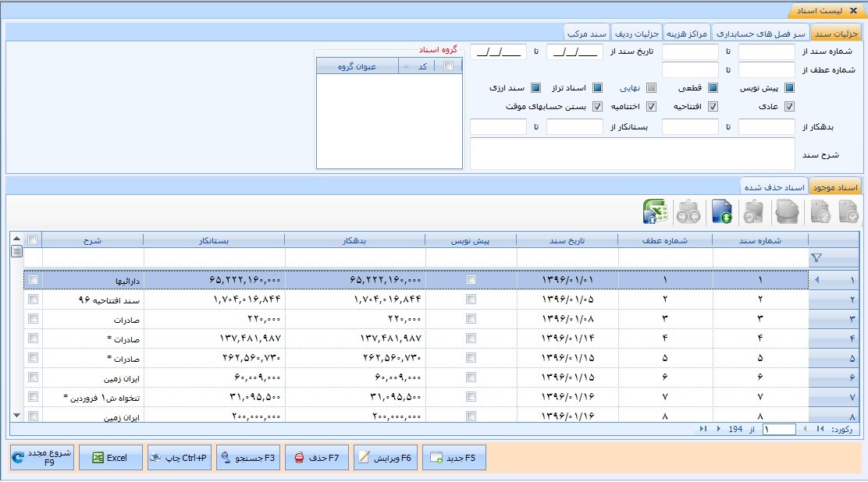Toggle پیش نویس checkbox in document row ۳
The width and height of the screenshot is (868, 482).
[x=471, y=319]
